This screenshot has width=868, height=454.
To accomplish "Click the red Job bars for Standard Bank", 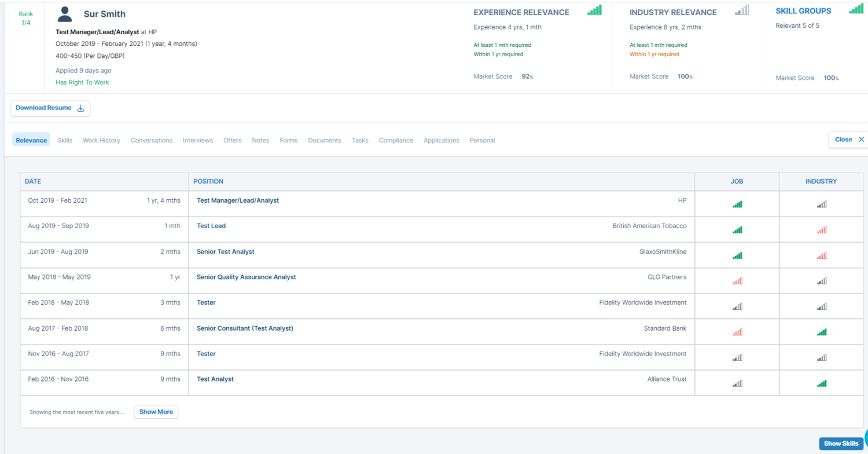I will tap(737, 332).
